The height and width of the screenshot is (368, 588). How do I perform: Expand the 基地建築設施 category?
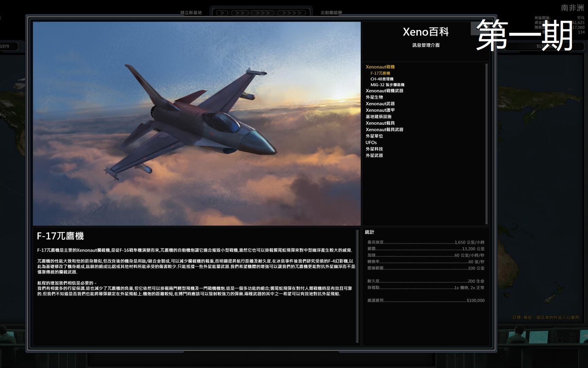point(378,117)
